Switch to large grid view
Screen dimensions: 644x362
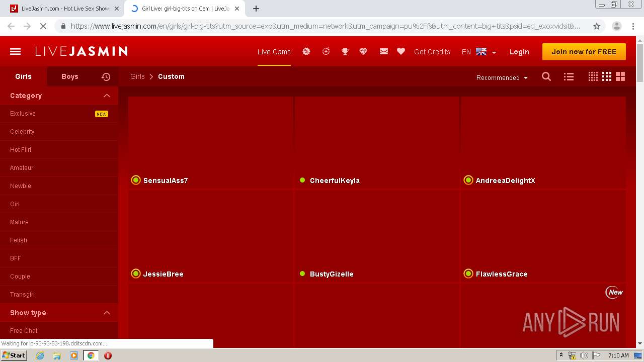coord(620,76)
